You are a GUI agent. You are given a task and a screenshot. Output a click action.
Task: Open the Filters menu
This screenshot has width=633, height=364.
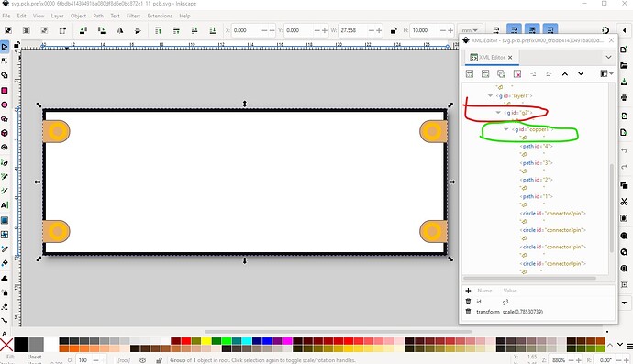[133, 16]
